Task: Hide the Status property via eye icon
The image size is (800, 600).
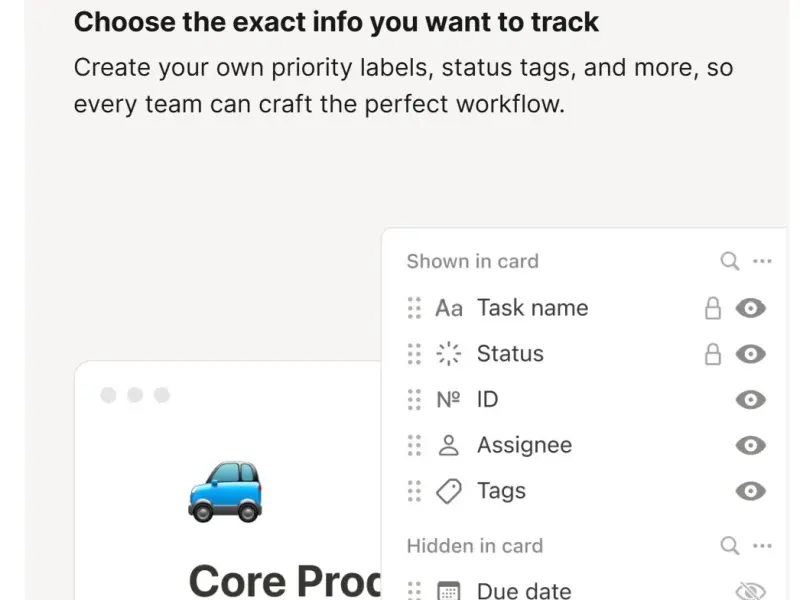Action: click(x=750, y=354)
